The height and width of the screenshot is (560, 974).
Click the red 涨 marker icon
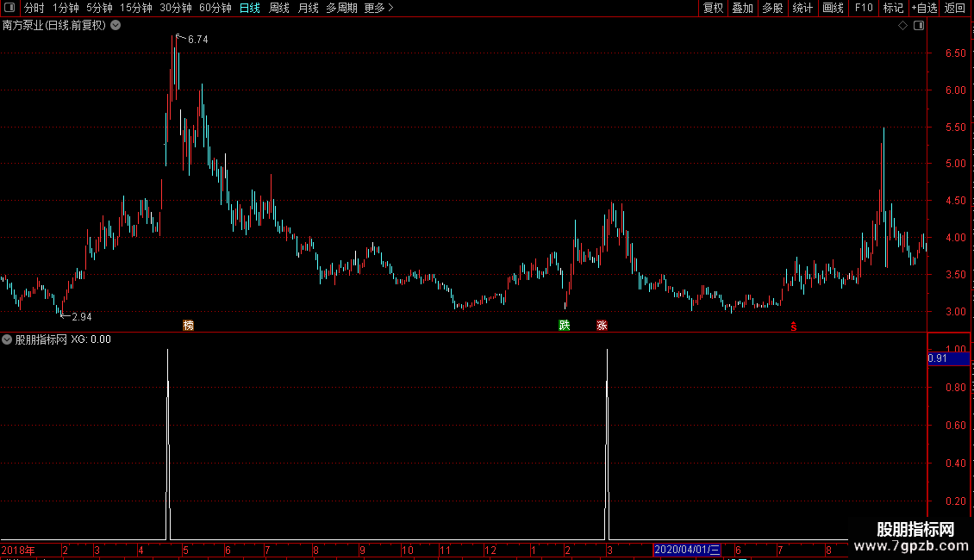[x=602, y=326]
